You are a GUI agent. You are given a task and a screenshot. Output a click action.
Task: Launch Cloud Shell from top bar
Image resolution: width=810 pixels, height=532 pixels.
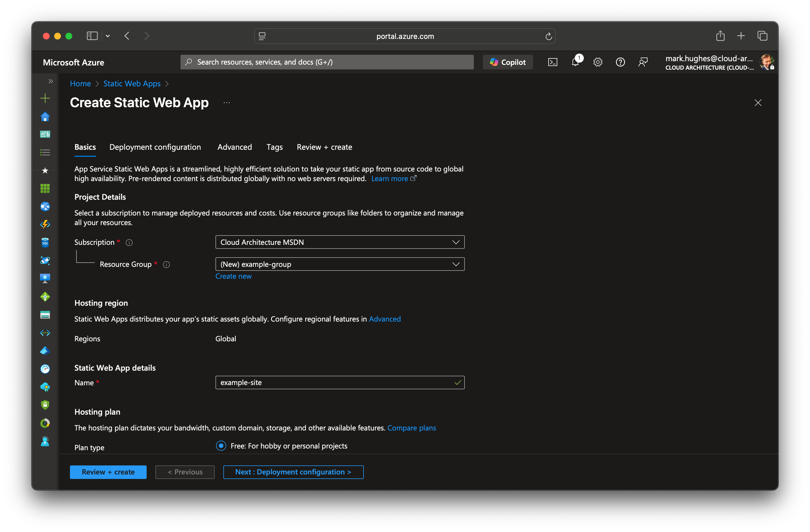pyautogui.click(x=553, y=62)
